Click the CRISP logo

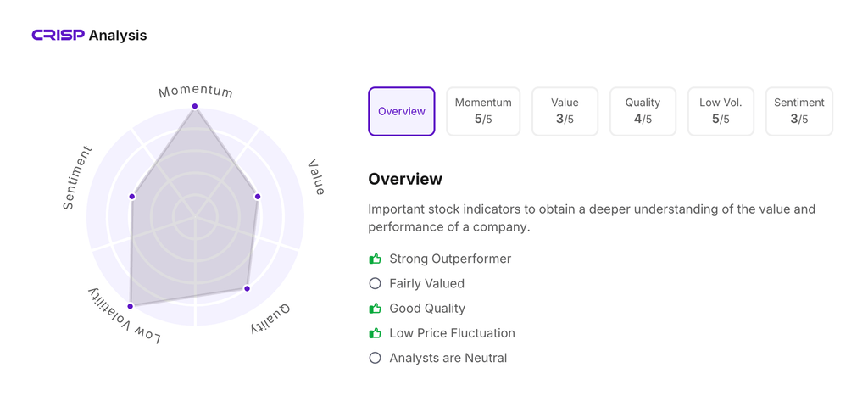click(58, 35)
